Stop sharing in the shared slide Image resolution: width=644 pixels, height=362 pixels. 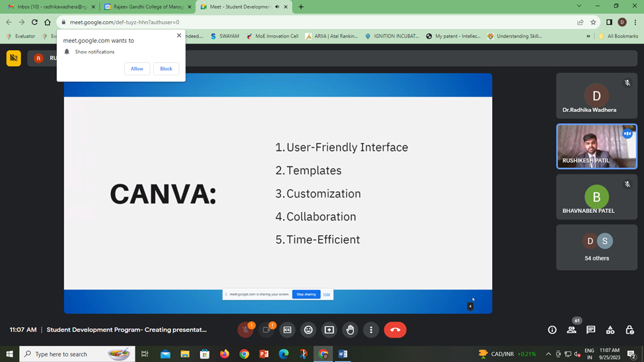(306, 294)
